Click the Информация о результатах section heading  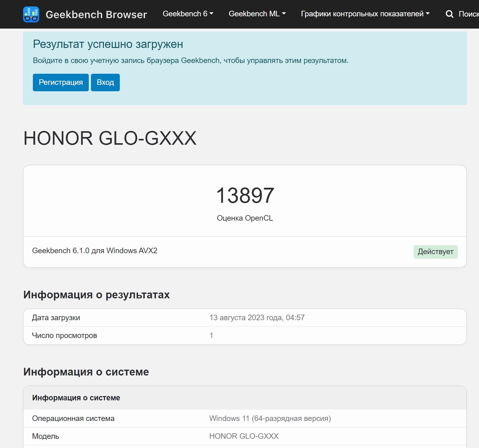coord(96,295)
